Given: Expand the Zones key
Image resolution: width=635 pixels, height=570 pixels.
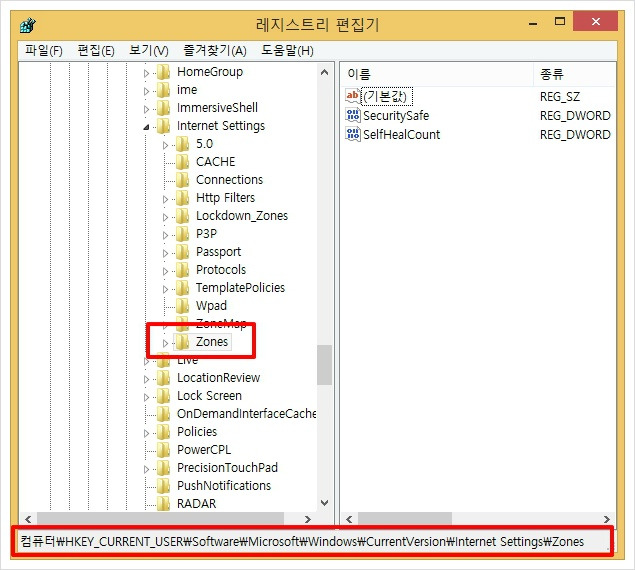Looking at the screenshot, I should (x=165, y=343).
